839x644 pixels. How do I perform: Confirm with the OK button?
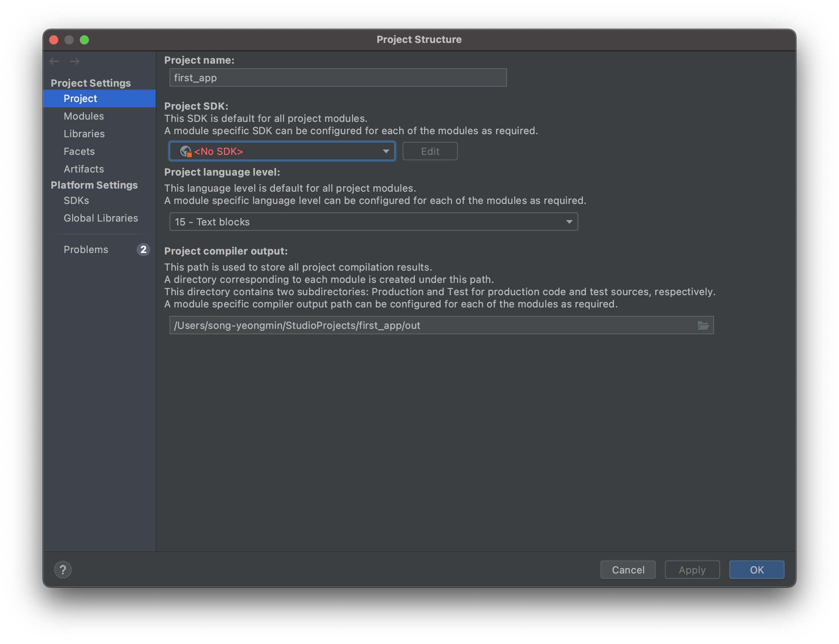click(x=756, y=570)
